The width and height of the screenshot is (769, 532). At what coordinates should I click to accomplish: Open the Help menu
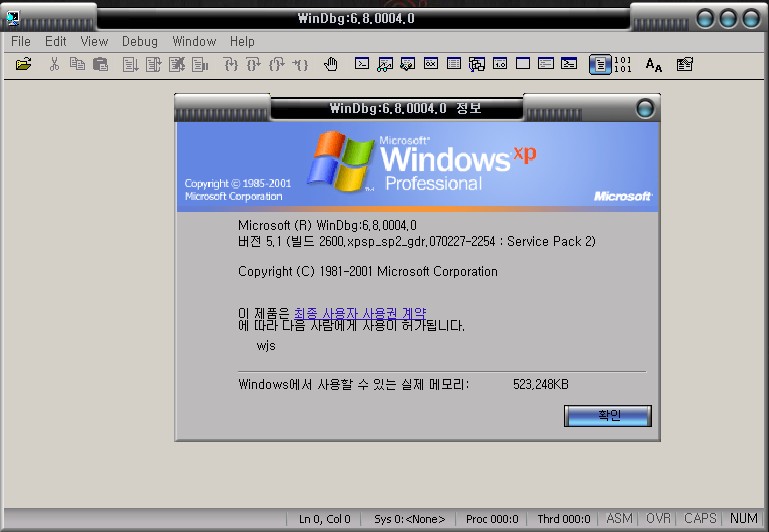pos(242,42)
